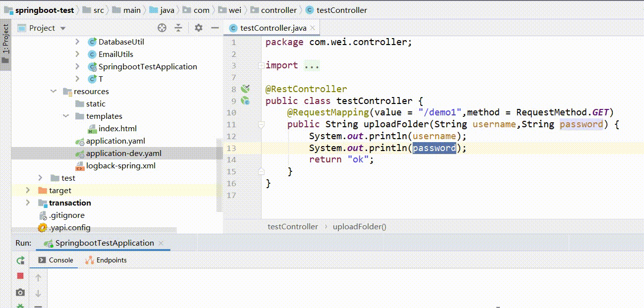Close the SpringbootTestApplication run tab
Screen dimensions: 644x308
point(160,243)
